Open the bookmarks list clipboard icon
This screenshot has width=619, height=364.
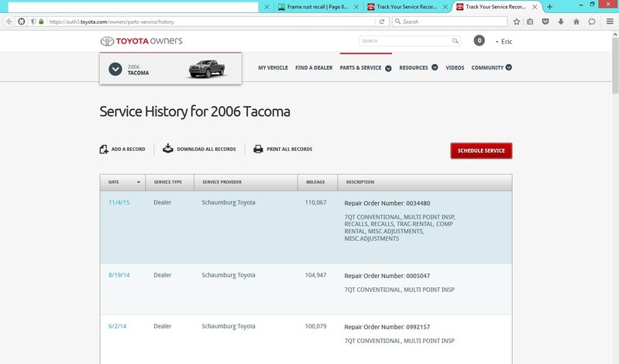coord(530,22)
